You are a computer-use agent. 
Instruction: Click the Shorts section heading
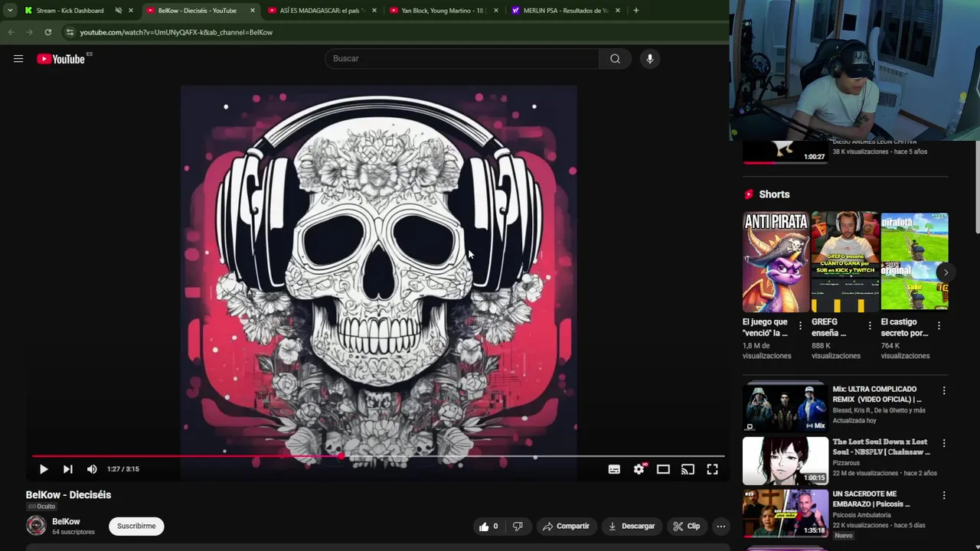click(774, 194)
